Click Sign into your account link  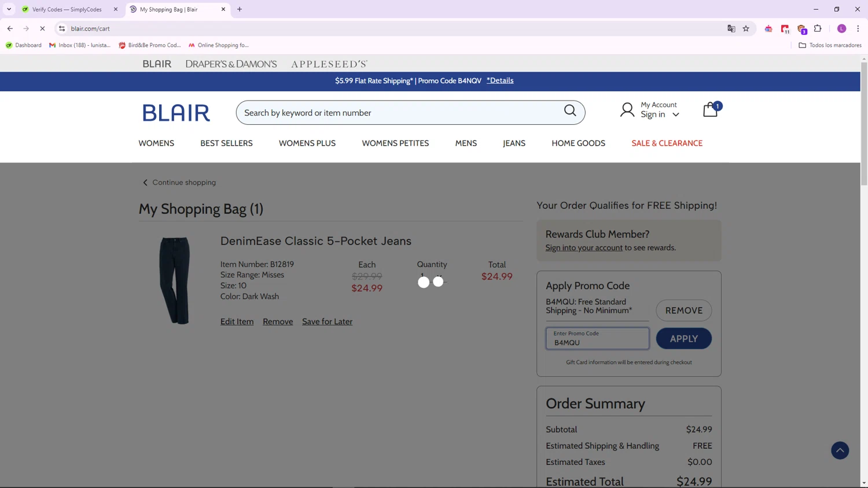tap(584, 247)
